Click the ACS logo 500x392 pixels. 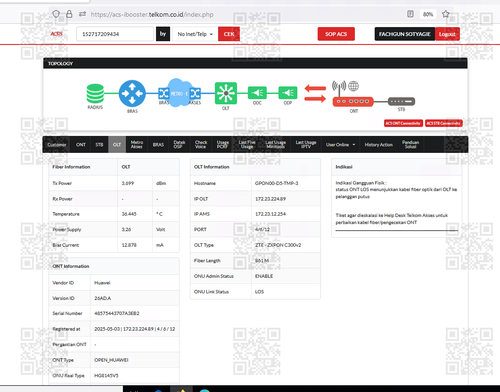(57, 34)
